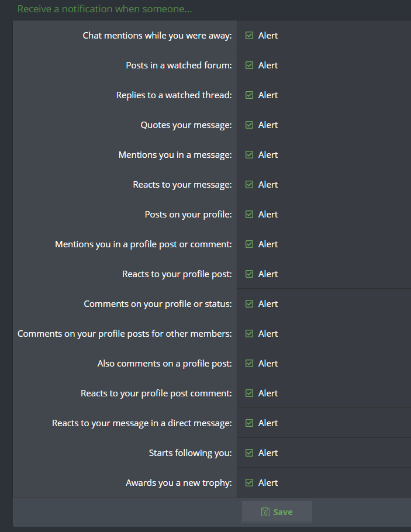Screen dimensions: 411x532
Task: Disable alert for posts on your profile
Action: [250, 215]
